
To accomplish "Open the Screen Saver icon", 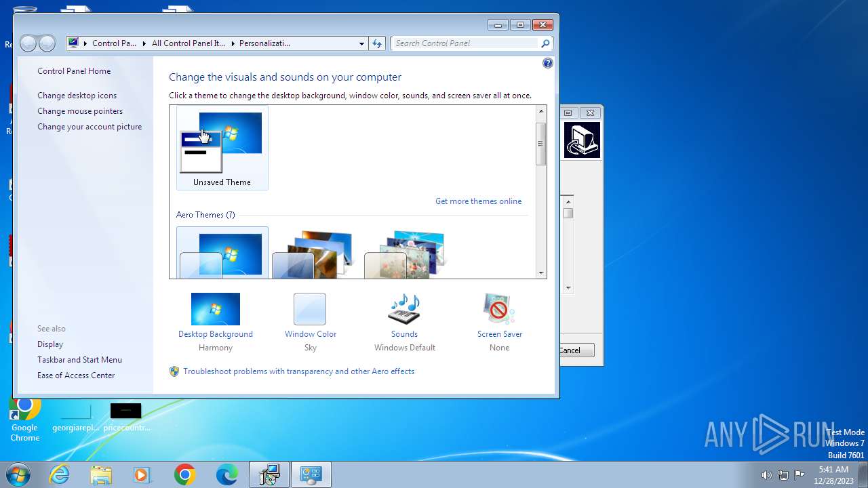I will [x=500, y=309].
